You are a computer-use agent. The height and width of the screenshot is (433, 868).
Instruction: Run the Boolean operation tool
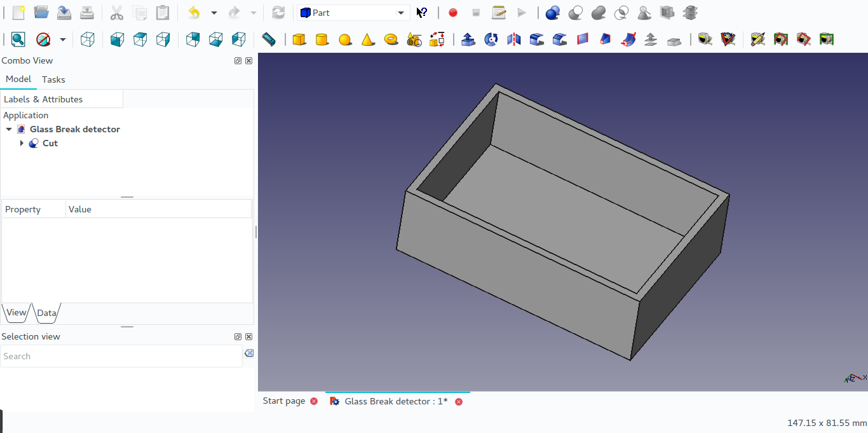[553, 13]
